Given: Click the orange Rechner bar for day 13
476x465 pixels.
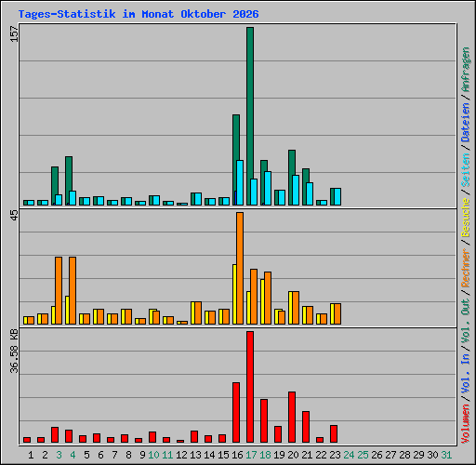Looking at the screenshot, I should (x=198, y=313).
